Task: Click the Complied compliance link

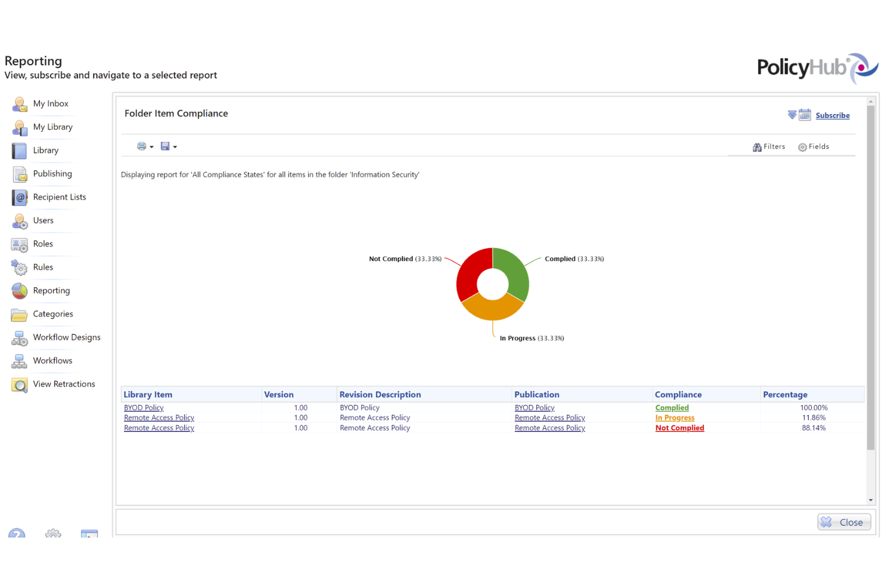Action: click(672, 408)
